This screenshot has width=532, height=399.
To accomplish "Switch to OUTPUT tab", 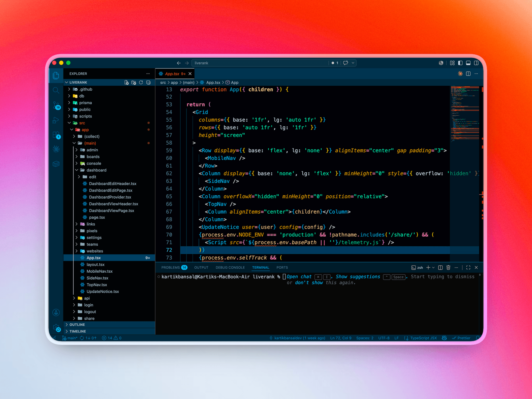I will (201, 268).
